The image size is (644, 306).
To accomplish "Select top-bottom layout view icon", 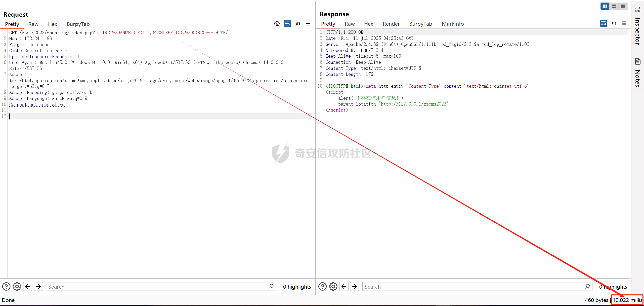I will click(x=614, y=6).
